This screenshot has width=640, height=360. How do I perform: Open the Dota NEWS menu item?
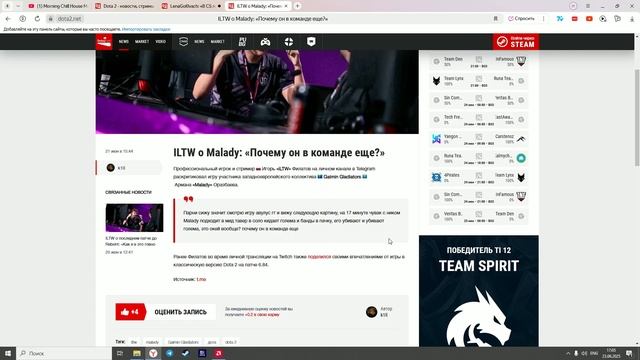point(124,42)
